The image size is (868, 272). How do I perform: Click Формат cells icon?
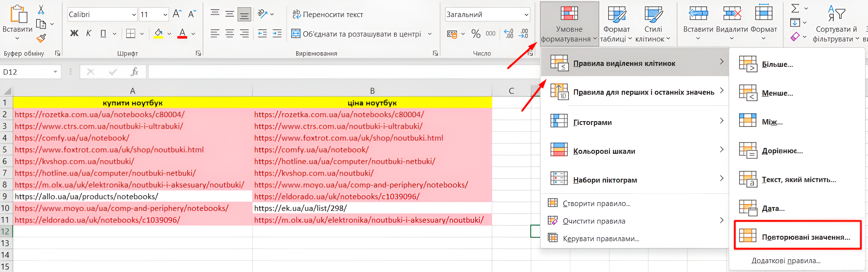764,13
